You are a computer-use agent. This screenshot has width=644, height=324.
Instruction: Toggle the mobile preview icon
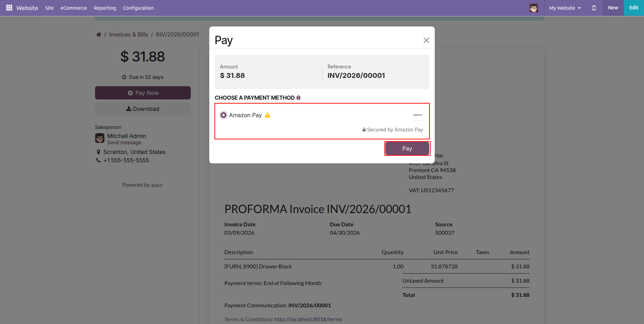pos(594,8)
